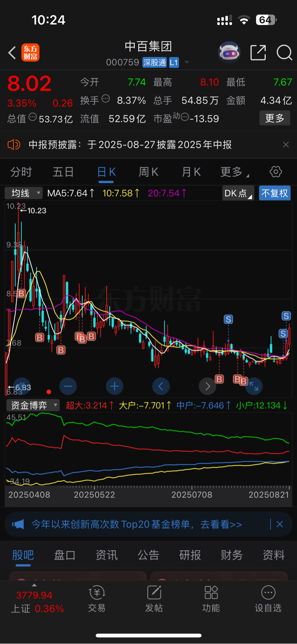Zoom in chart with plus button
Image resolution: width=297 pixels, height=644 pixels.
114,386
